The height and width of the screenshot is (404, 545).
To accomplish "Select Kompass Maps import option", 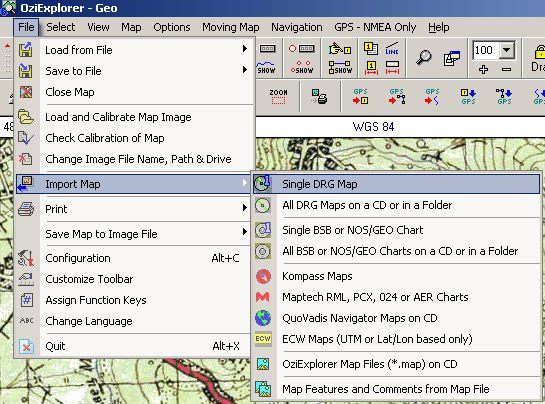I will pos(396,276).
